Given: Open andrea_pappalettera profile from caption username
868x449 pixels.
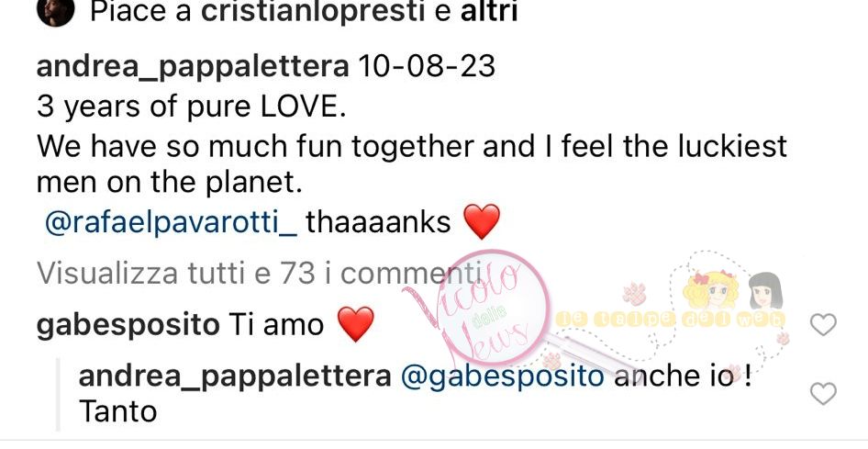Looking at the screenshot, I should pos(193,68).
